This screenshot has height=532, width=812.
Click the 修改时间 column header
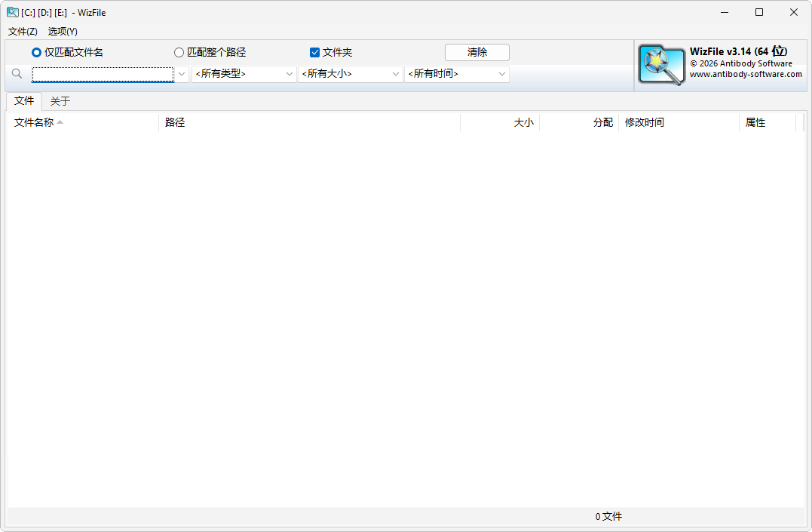click(x=645, y=121)
